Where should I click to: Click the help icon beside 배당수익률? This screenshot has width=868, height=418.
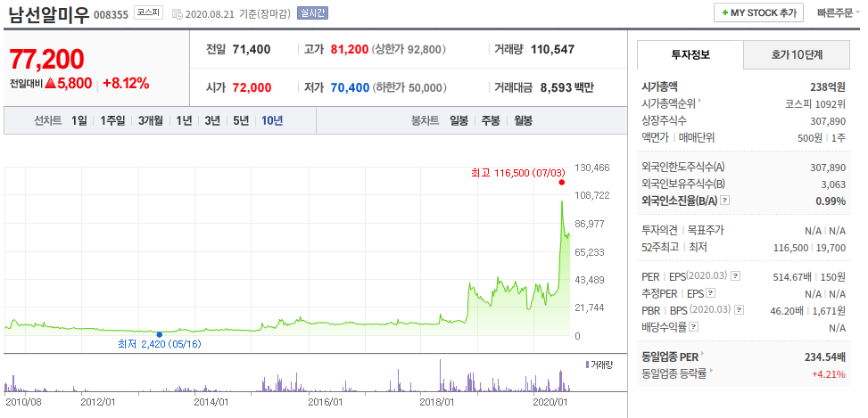[x=694, y=327]
